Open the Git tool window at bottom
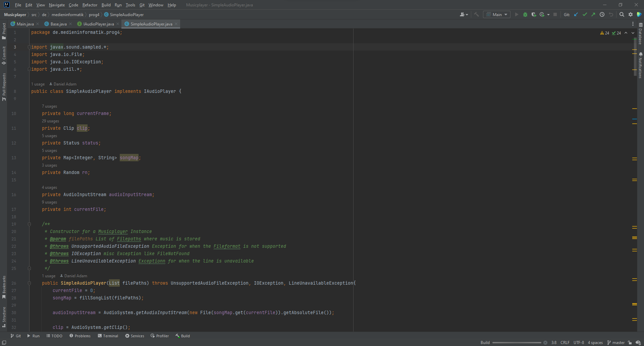Viewport: 644px width, 346px height. coord(15,336)
